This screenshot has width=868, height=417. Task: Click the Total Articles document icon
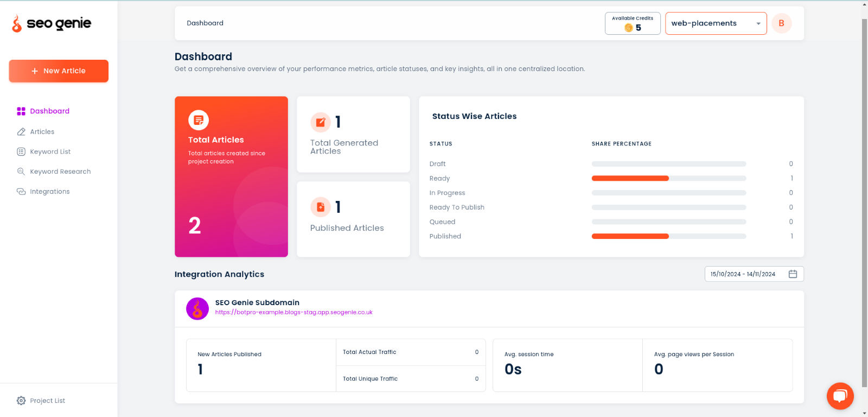(x=199, y=120)
